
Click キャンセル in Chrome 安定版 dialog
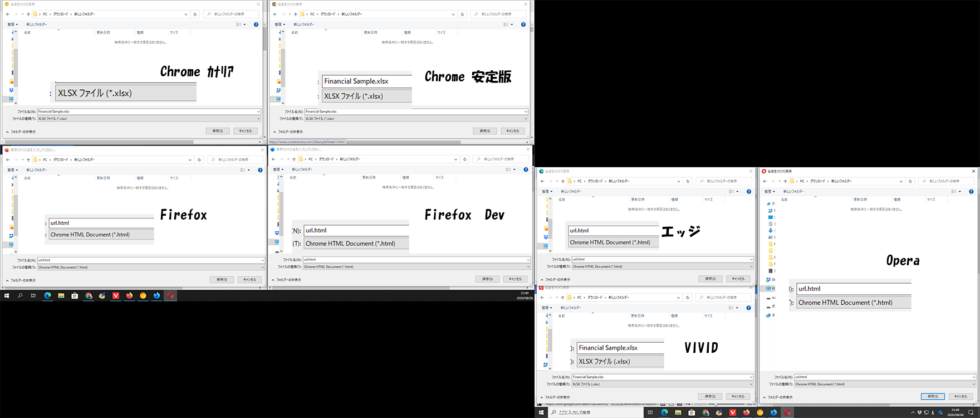point(513,131)
